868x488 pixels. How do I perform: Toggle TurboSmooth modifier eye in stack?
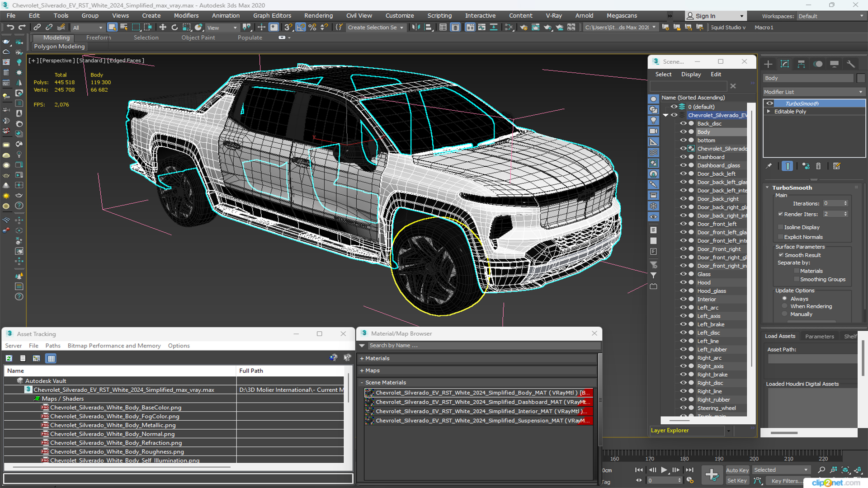769,103
